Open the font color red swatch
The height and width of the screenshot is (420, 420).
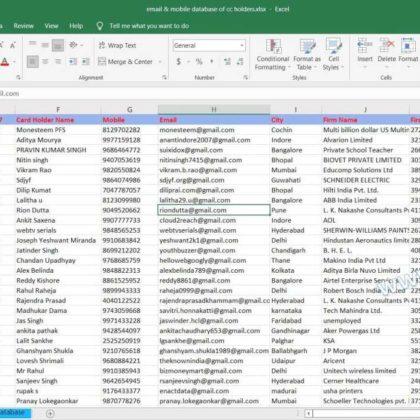pos(5,62)
